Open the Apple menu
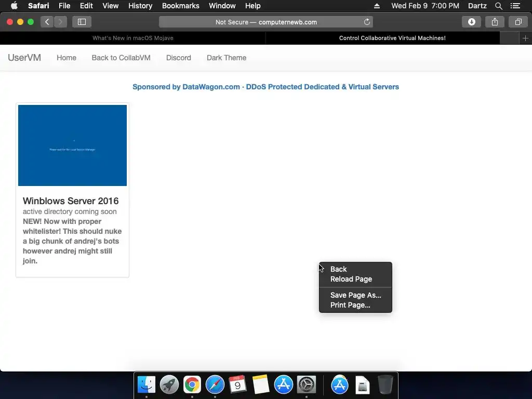Viewport: 532px width, 399px height. (14, 6)
